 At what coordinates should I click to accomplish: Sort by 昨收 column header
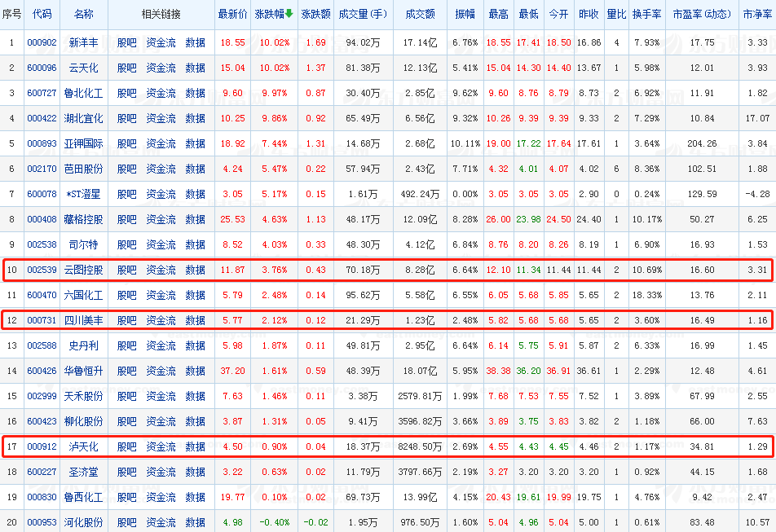[589, 15]
